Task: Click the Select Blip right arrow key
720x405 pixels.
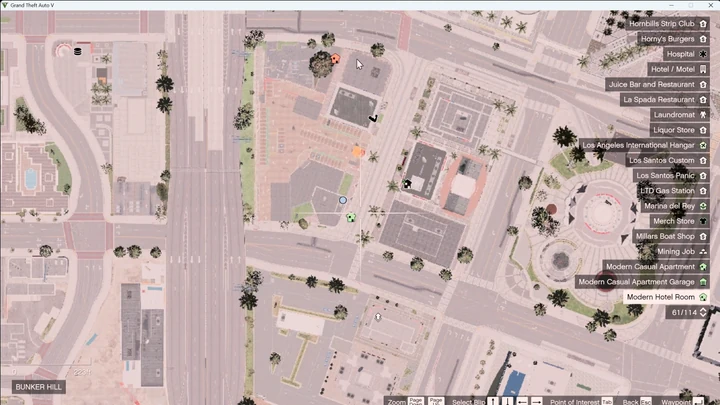Action: coord(536,401)
